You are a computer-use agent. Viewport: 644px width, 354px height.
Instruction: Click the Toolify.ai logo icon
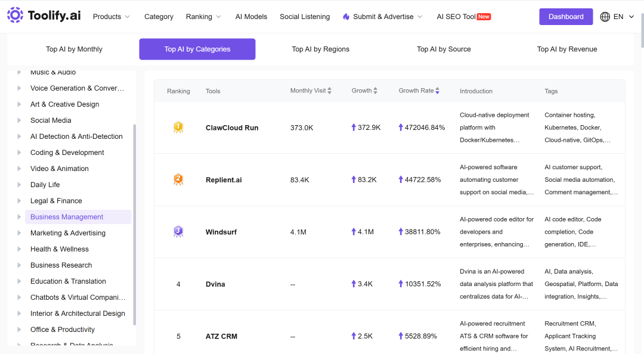click(15, 15)
